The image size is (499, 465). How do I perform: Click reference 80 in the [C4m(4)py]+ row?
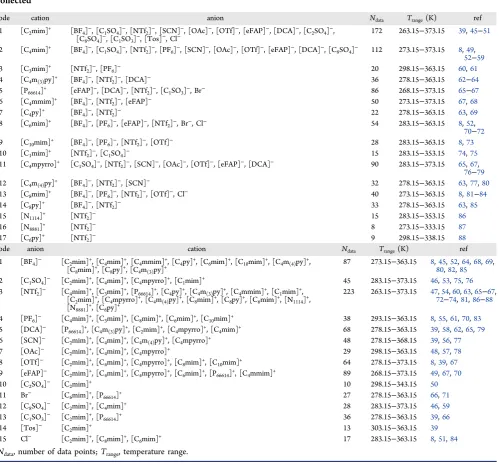point(485,183)
